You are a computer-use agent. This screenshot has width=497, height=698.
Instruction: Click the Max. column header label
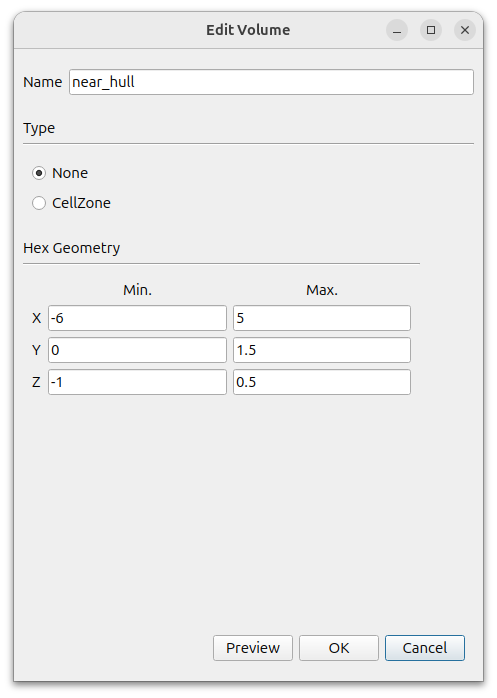pyautogui.click(x=322, y=290)
